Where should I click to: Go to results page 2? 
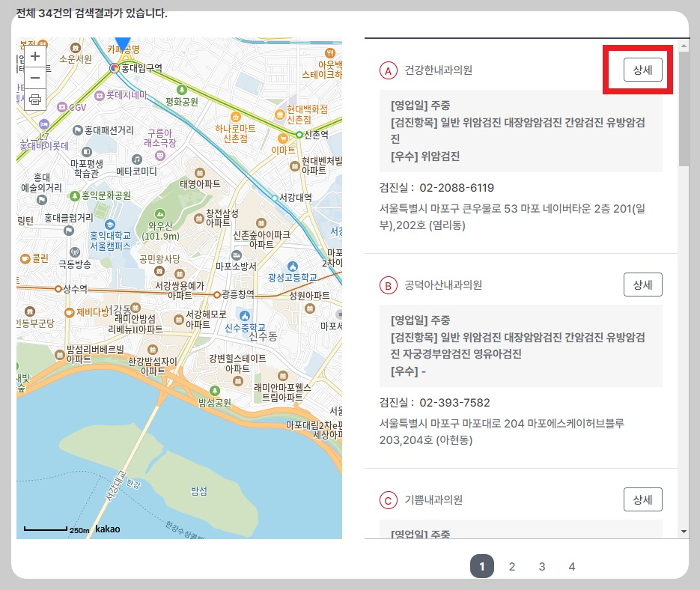pyautogui.click(x=511, y=566)
